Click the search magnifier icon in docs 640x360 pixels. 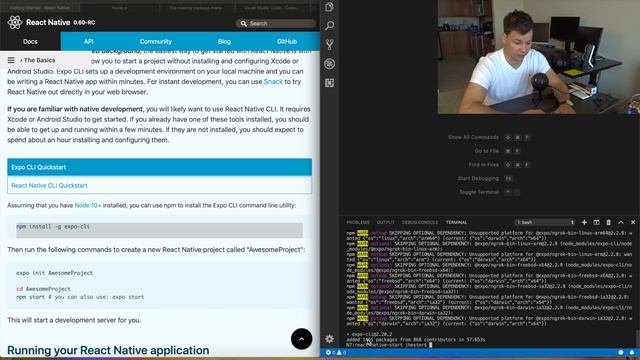[244, 24]
